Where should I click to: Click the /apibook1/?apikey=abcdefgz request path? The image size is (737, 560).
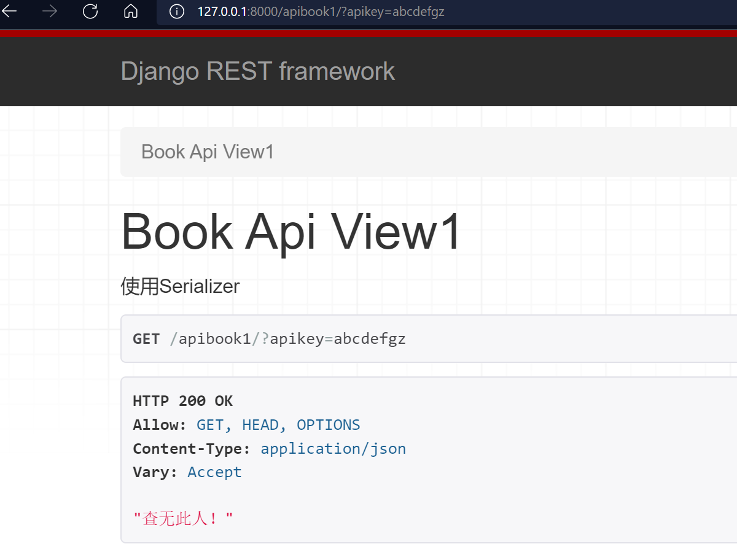click(287, 339)
